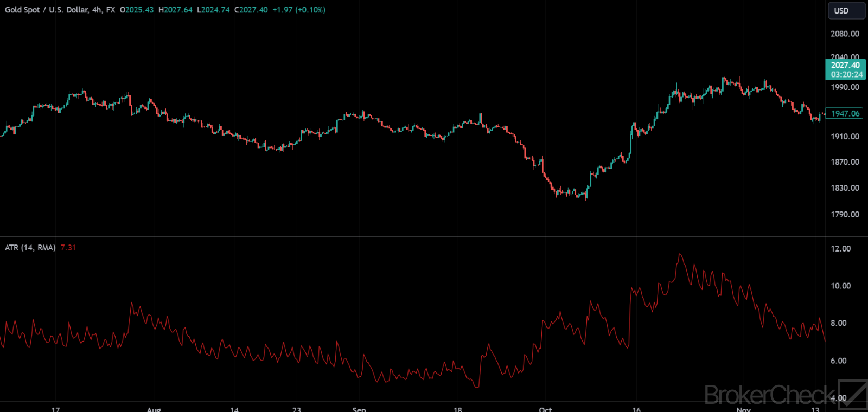The width and height of the screenshot is (868, 412).
Task: Click the ATR value 7.31
Action: (68, 248)
